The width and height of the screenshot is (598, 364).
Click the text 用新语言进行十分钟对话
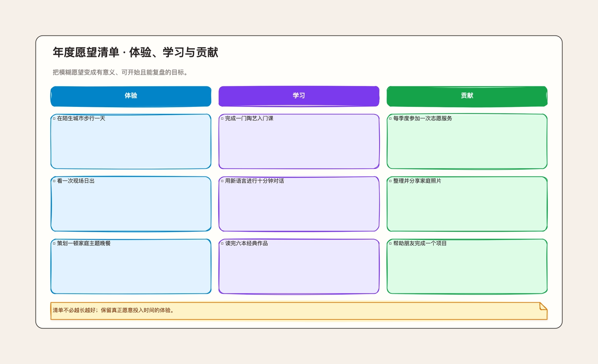point(255,181)
